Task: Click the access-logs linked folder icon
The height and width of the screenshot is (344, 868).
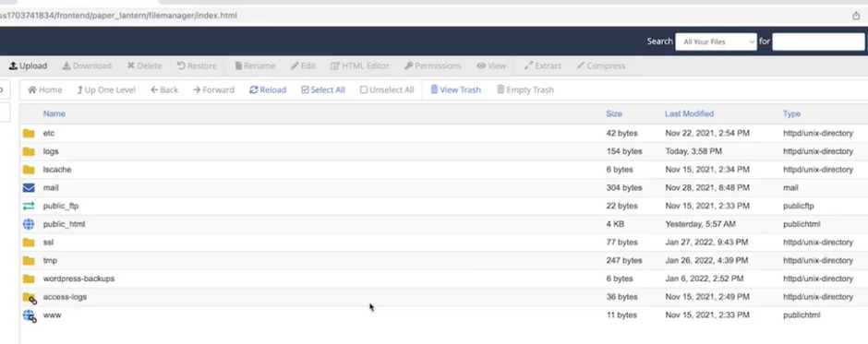Action: tap(30, 298)
